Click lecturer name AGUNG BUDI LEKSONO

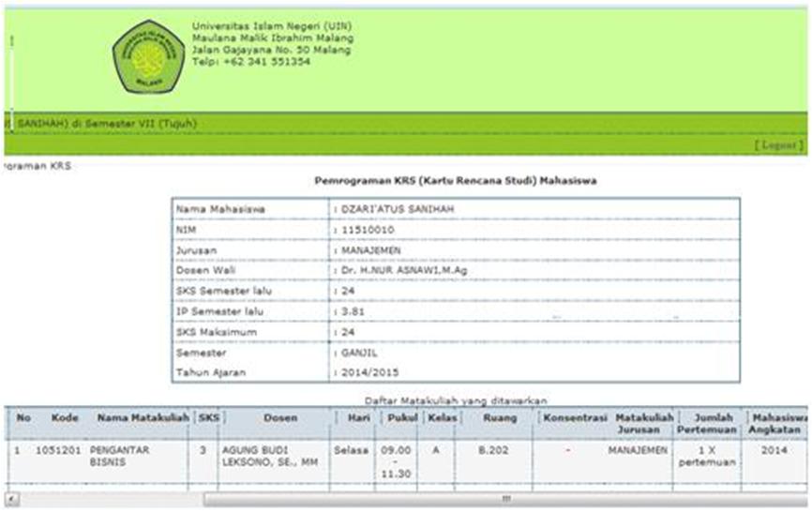point(265,456)
